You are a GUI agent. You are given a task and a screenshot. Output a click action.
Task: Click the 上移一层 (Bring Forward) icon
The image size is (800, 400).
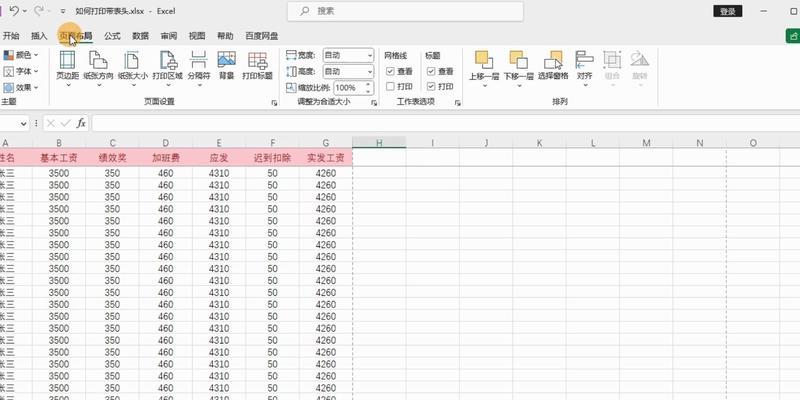pos(483,59)
